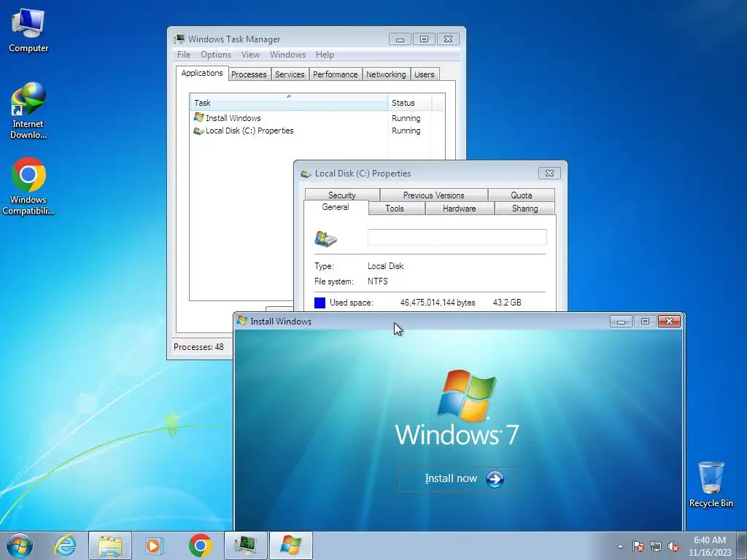
Task: Open the Quota tab
Action: (521, 195)
